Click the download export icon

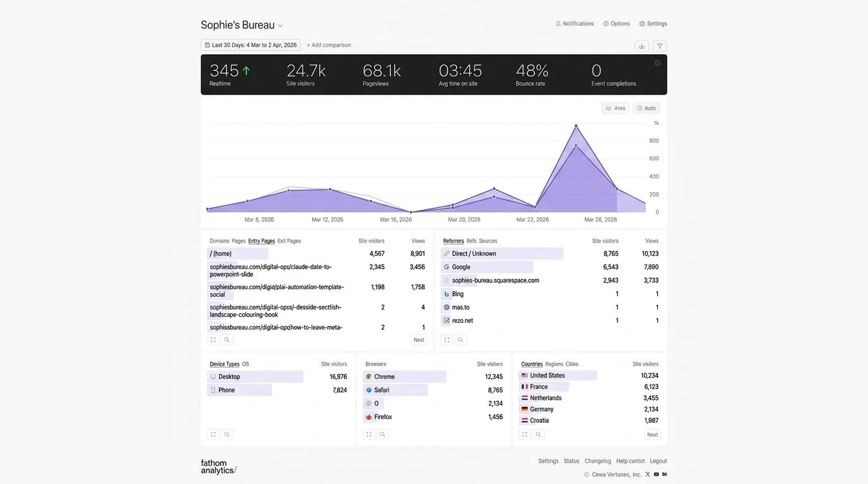pyautogui.click(x=642, y=45)
